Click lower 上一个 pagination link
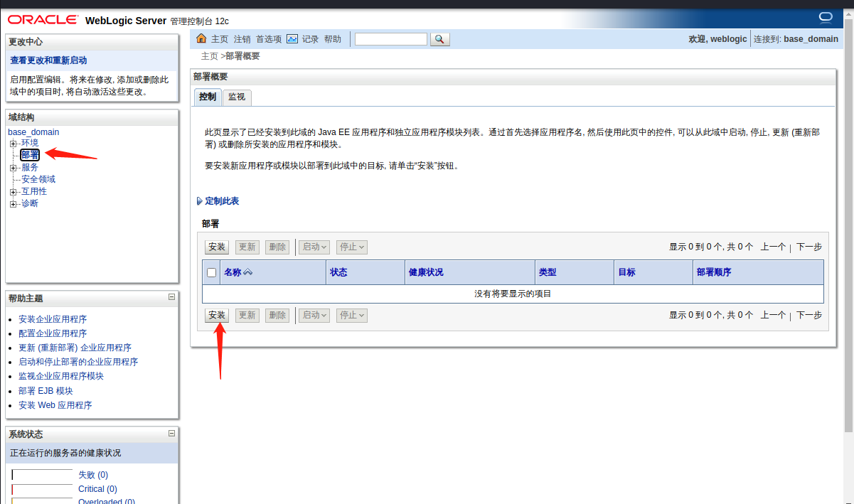The width and height of the screenshot is (854, 504). [773, 315]
